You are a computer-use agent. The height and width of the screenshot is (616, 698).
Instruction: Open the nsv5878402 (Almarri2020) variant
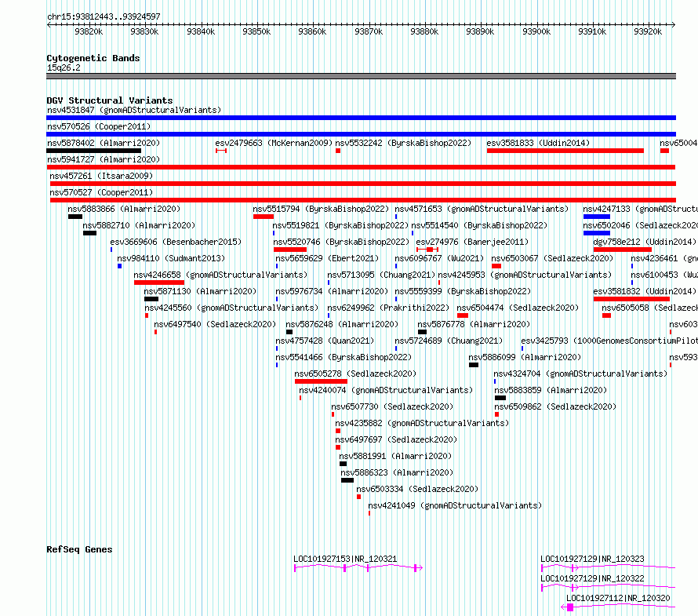[104, 143]
